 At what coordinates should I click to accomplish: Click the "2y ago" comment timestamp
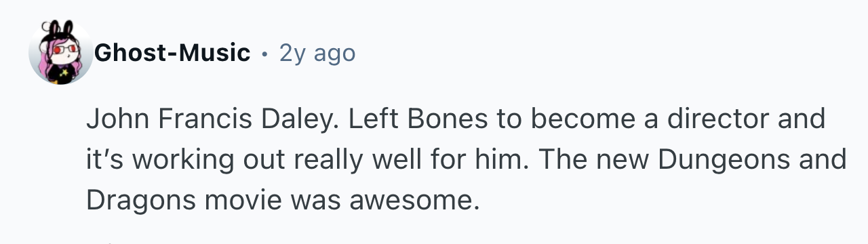pos(317,53)
